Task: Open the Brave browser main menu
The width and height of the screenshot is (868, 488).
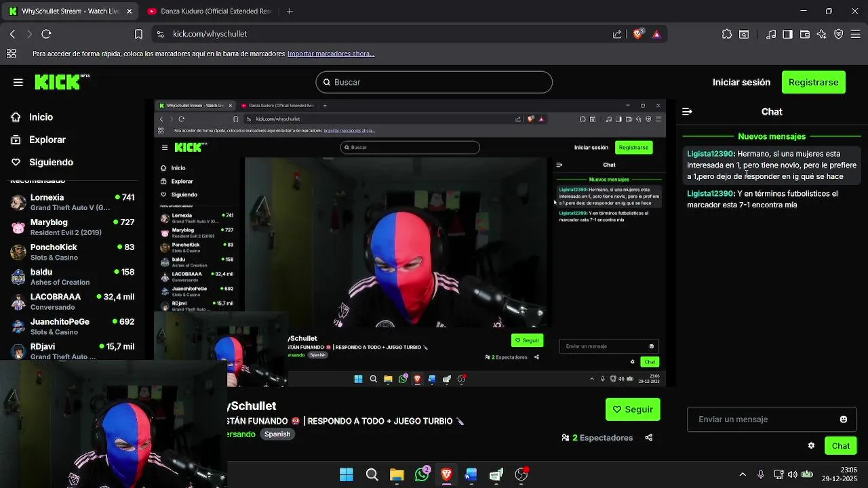Action: [x=856, y=34]
